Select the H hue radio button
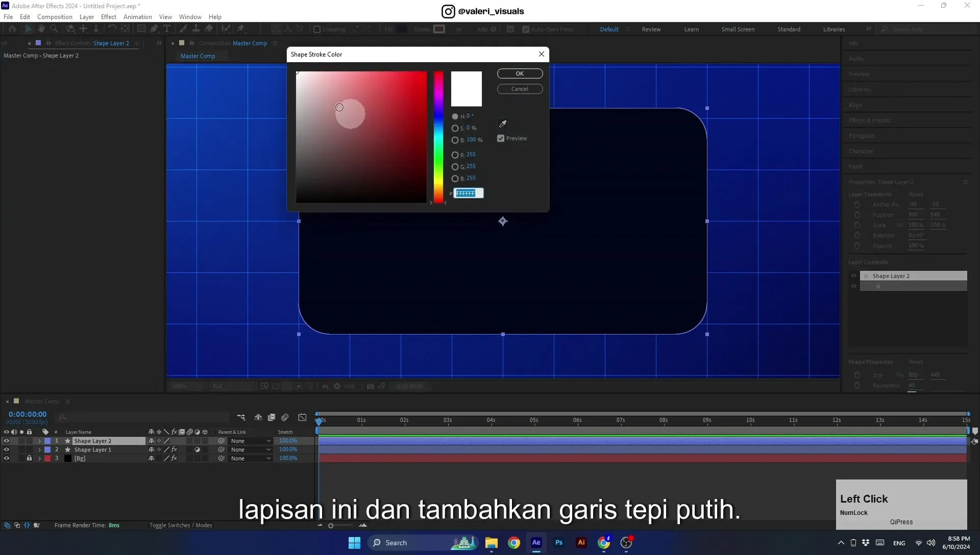The height and width of the screenshot is (555, 980). click(x=455, y=117)
